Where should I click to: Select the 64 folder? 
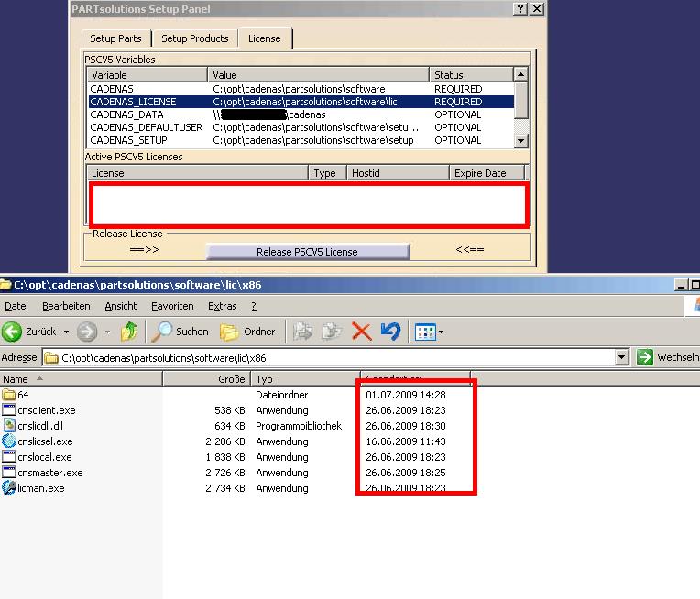point(16,395)
